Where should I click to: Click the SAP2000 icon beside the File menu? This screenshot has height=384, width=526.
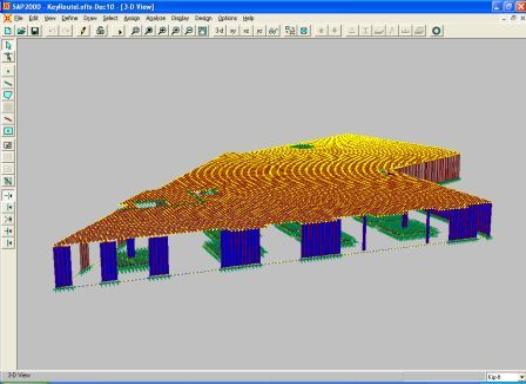coord(7,18)
